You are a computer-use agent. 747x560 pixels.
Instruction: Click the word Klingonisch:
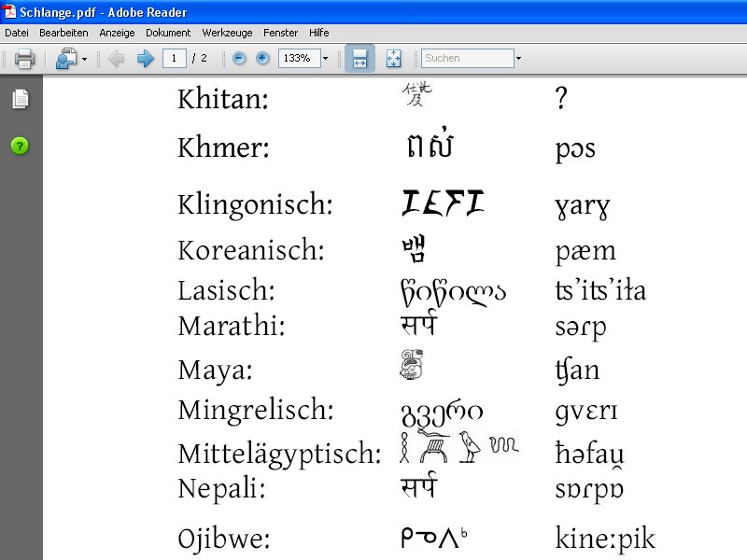(255, 205)
